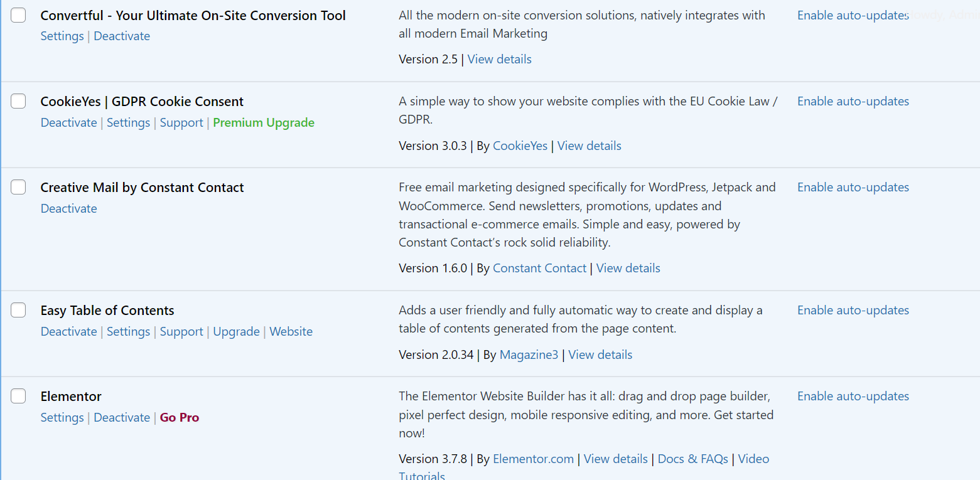
Task: Click CookieYes Premium Upgrade link
Action: point(264,123)
